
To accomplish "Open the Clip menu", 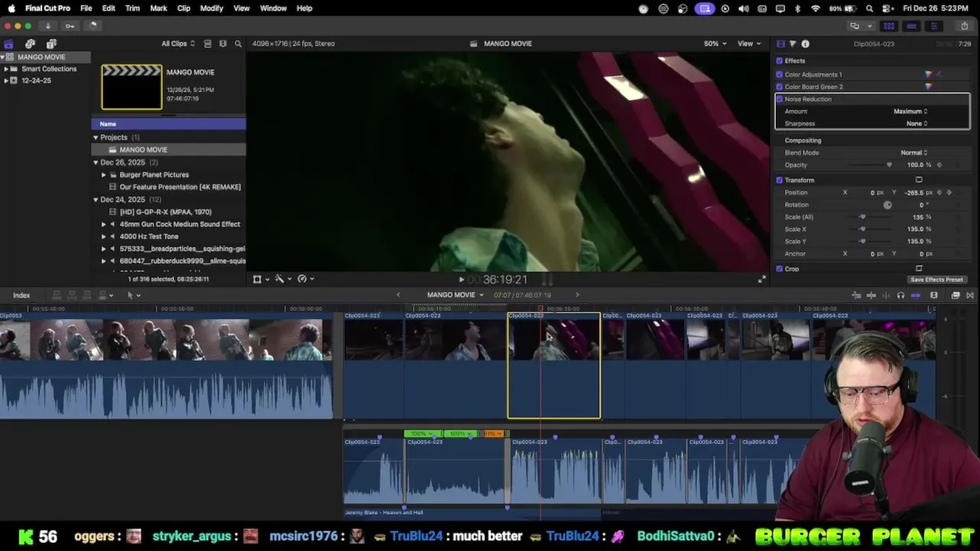I will coord(184,8).
